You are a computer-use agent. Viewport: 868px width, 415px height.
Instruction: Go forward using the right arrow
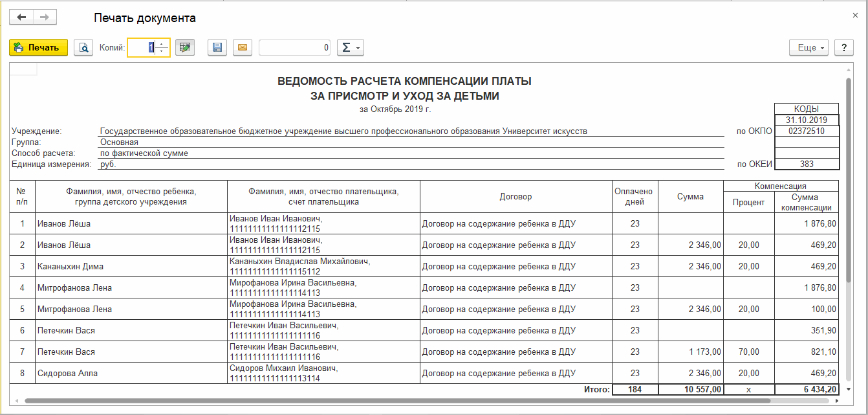click(45, 17)
